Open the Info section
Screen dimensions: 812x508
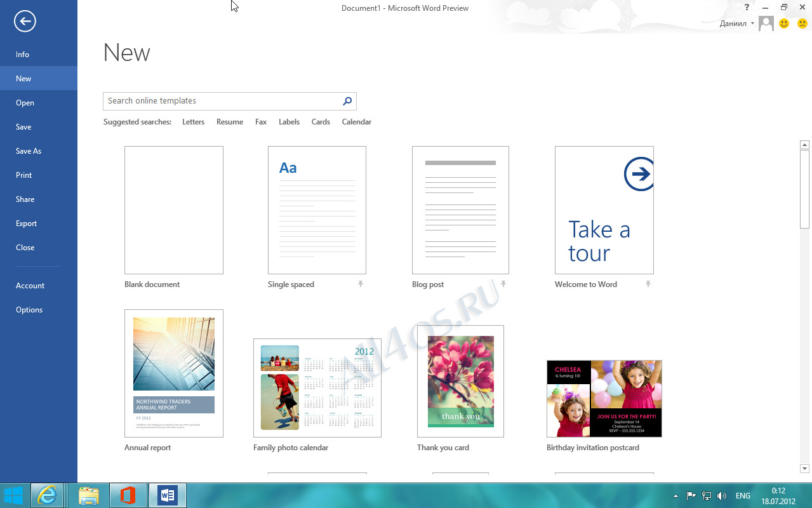39,55
